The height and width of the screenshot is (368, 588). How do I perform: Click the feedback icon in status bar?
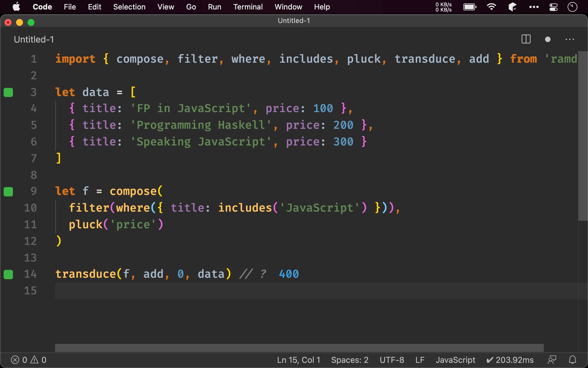pos(552,360)
